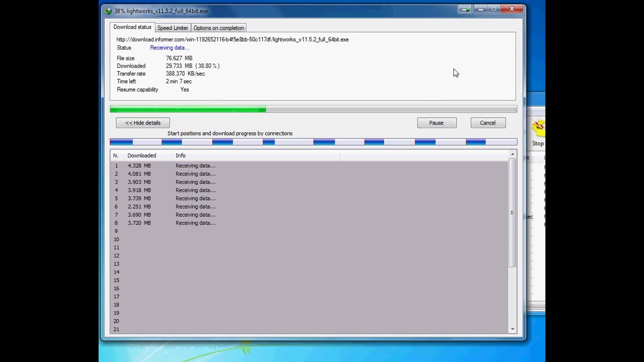Click the IDM icon in the title bar
The width and height of the screenshot is (644, 362).
[108, 11]
